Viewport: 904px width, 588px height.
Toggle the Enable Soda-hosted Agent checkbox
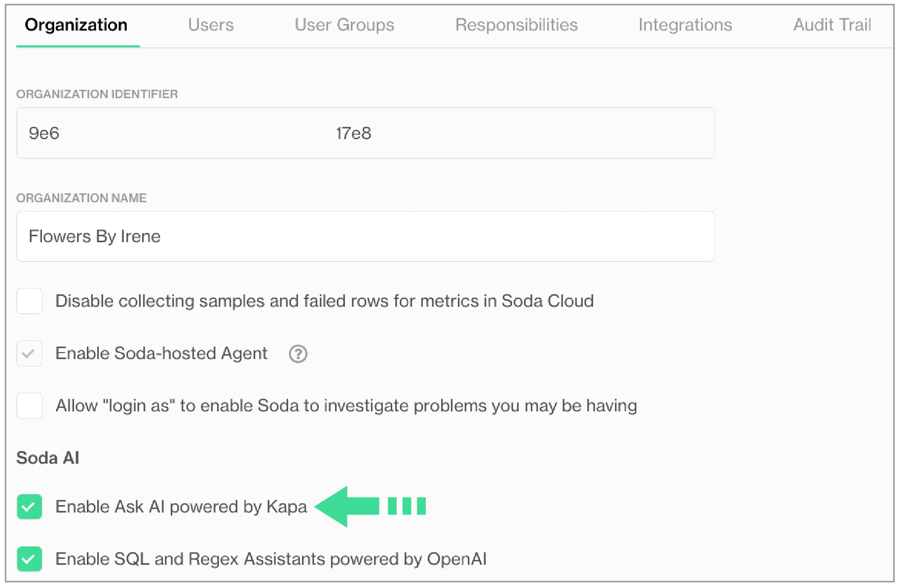click(x=30, y=354)
